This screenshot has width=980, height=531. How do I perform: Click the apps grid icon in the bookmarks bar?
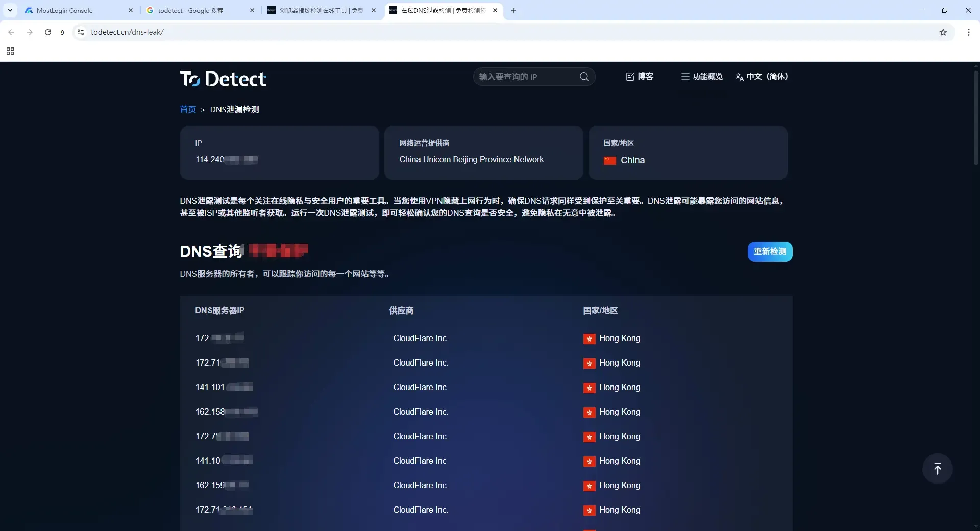click(x=10, y=51)
